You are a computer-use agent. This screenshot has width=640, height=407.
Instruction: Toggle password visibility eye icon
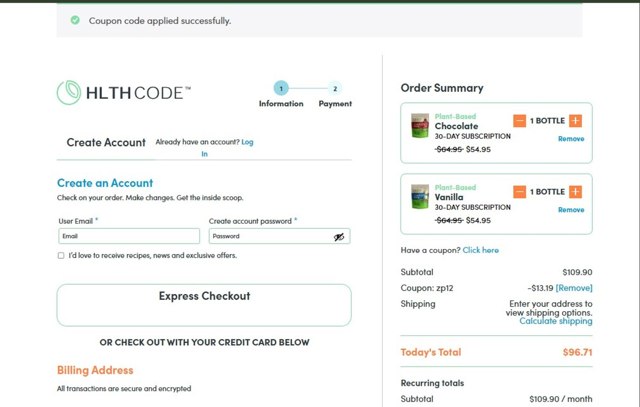pos(339,237)
